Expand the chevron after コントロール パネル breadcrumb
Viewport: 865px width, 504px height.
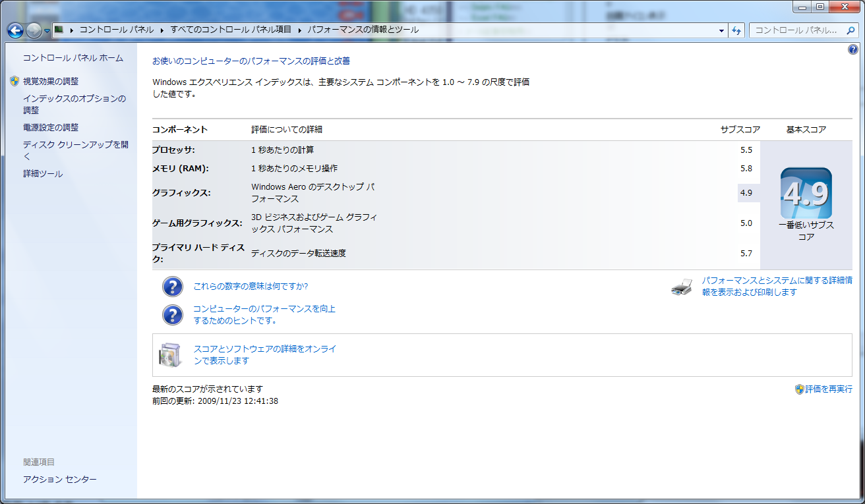coord(162,30)
